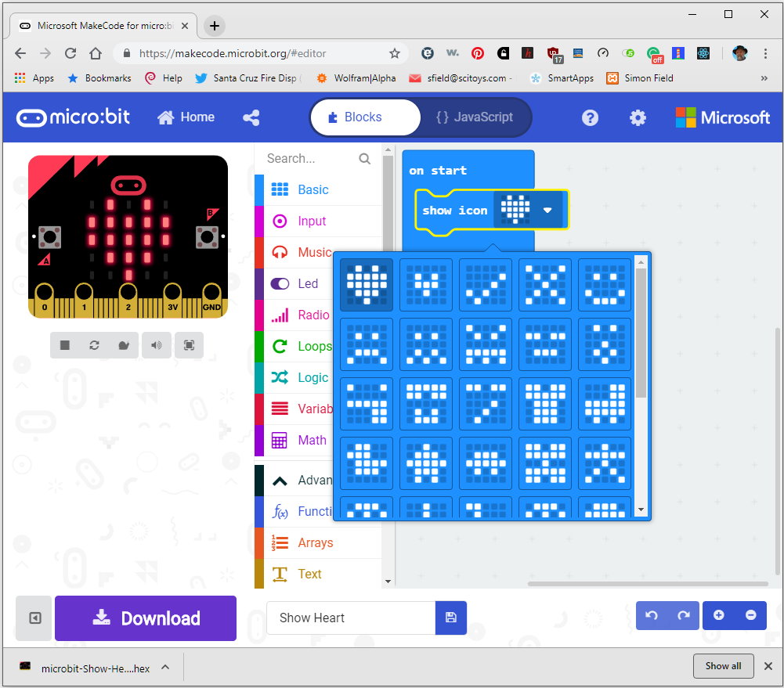Screen dimensions: 784x688
Task: Click the purple Download button
Action: 145,618
